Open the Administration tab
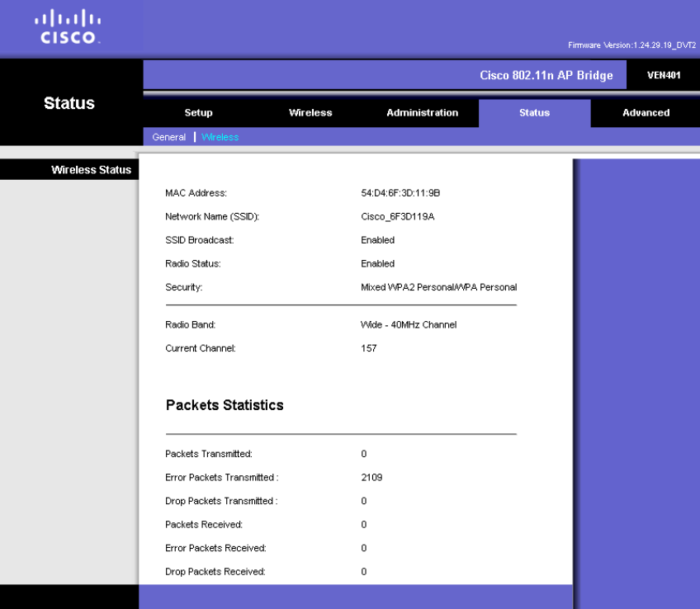Screen dimensions: 700x609 [x=423, y=113]
